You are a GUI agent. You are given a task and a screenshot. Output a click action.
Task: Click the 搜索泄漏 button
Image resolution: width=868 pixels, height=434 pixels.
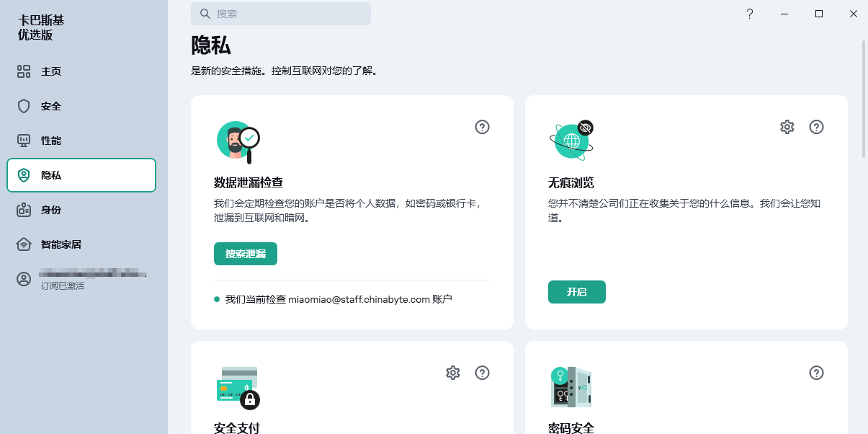(246, 254)
